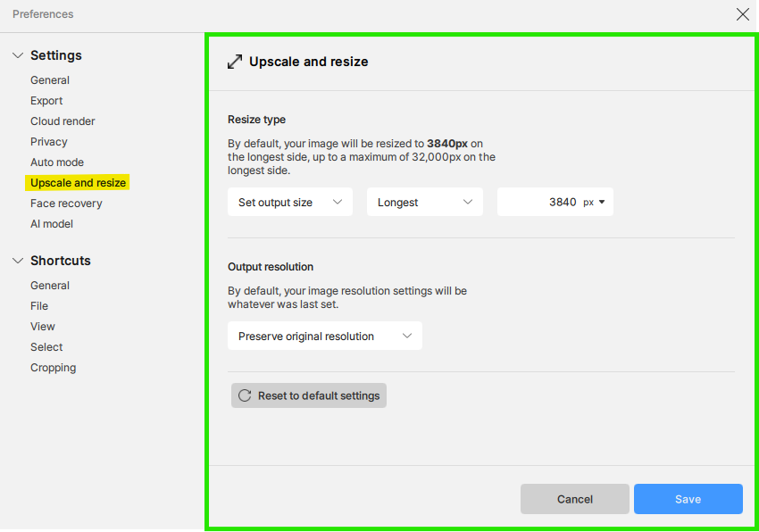
Task: Click the Cancel button
Action: [x=574, y=499]
